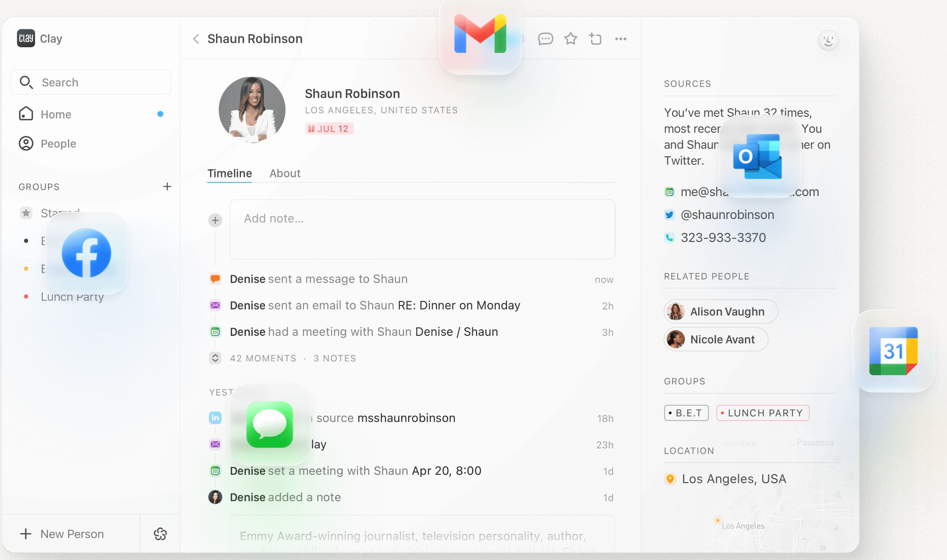Click the log activity icon beside the star
This screenshot has width=947, height=560.
coord(596,39)
